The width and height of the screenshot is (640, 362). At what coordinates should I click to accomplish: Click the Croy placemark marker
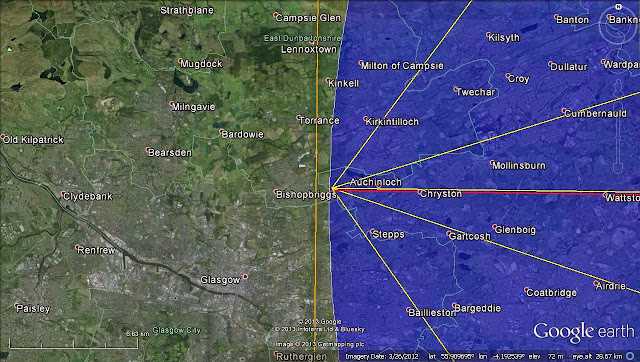tap(508, 76)
